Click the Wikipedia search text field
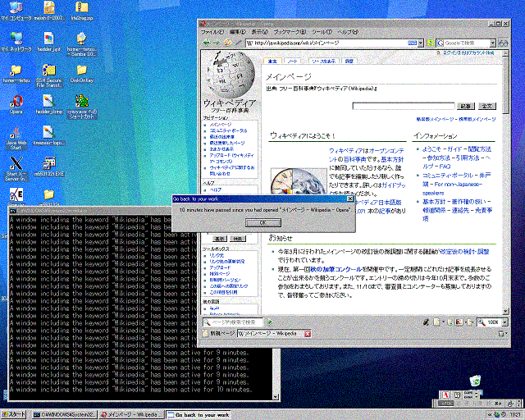Viewport: 525px width, 420px height. tap(404, 106)
